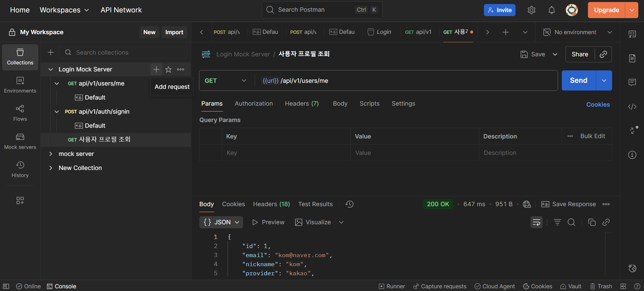This screenshot has width=644, height=291.
Task: Open the user avatar menu
Action: tap(572, 10)
